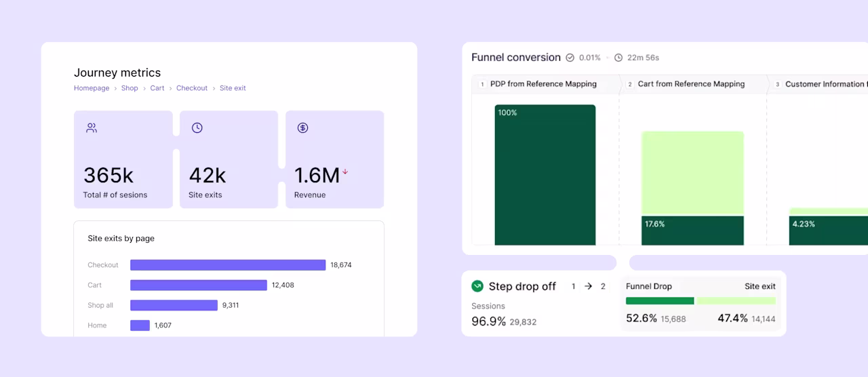
Task: Click the Checkout bar showing 18,674 exits
Action: (228, 265)
